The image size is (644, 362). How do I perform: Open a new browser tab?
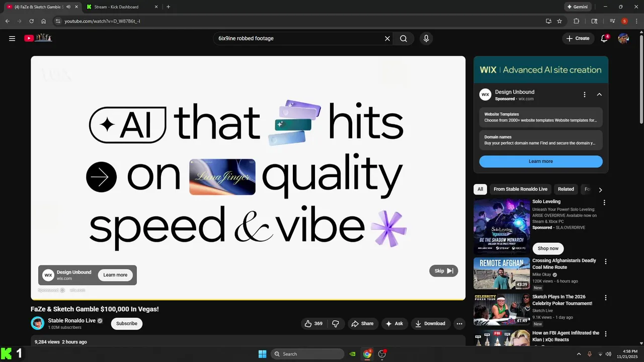[168, 7]
